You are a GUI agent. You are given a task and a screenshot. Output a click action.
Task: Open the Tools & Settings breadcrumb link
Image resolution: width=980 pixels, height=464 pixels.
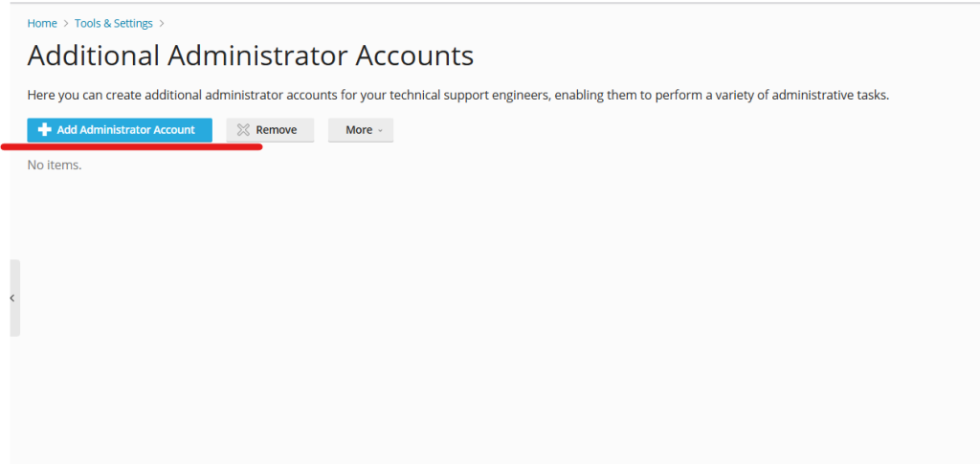[x=114, y=23]
